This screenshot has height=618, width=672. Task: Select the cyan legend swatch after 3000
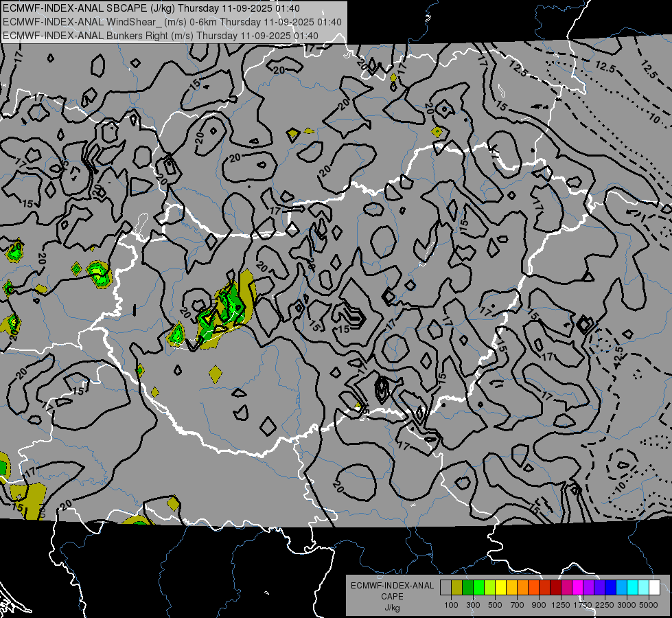point(632,588)
